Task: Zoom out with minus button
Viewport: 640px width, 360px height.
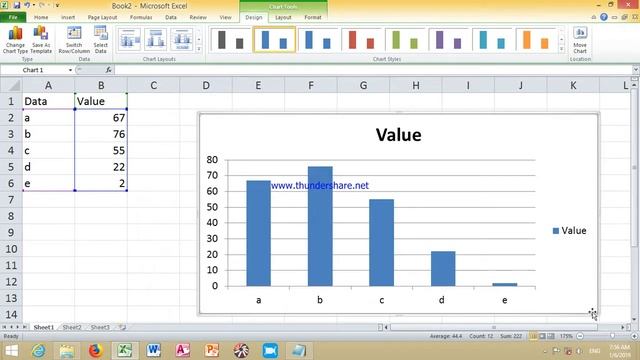Action: [580, 336]
